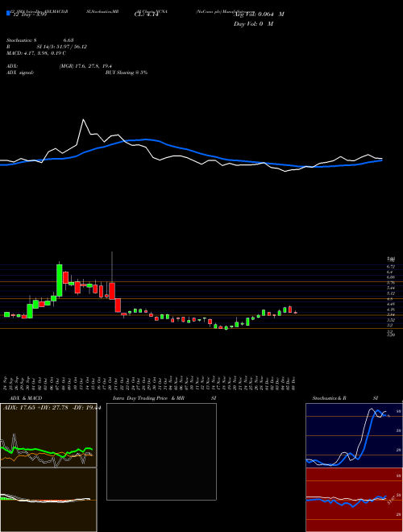The image size is (403, 532).
Task: Click the red RSI panel chart
Action: pos(354,500)
